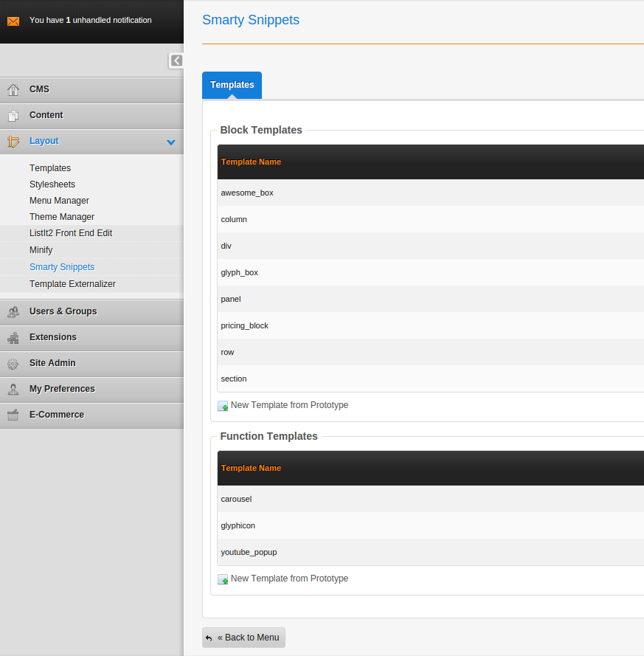
Task: Click the E-Commerce basket icon
Action: tap(13, 415)
